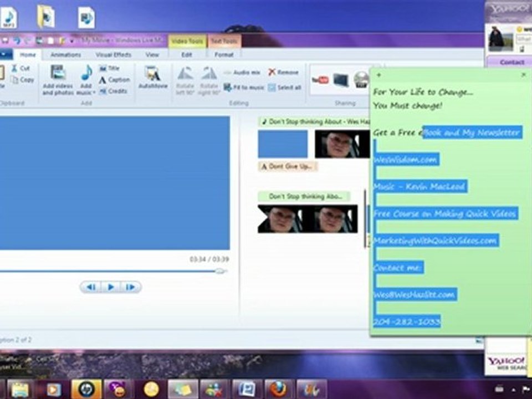This screenshot has height=399, width=532.
Task: Click phone number '204-282-1033' in note
Action: click(407, 321)
